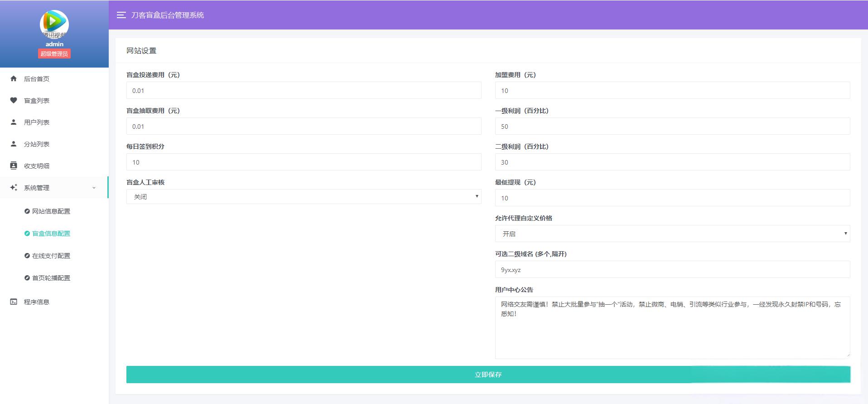Image resolution: width=868 pixels, height=404 pixels.
Task: Select 首页轮播配置 submenu link
Action: (51, 278)
